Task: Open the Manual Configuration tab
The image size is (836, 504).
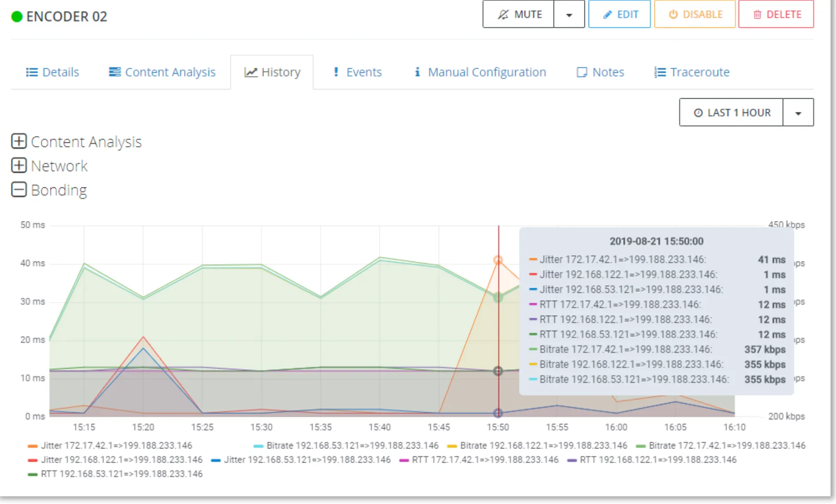Action: [480, 72]
